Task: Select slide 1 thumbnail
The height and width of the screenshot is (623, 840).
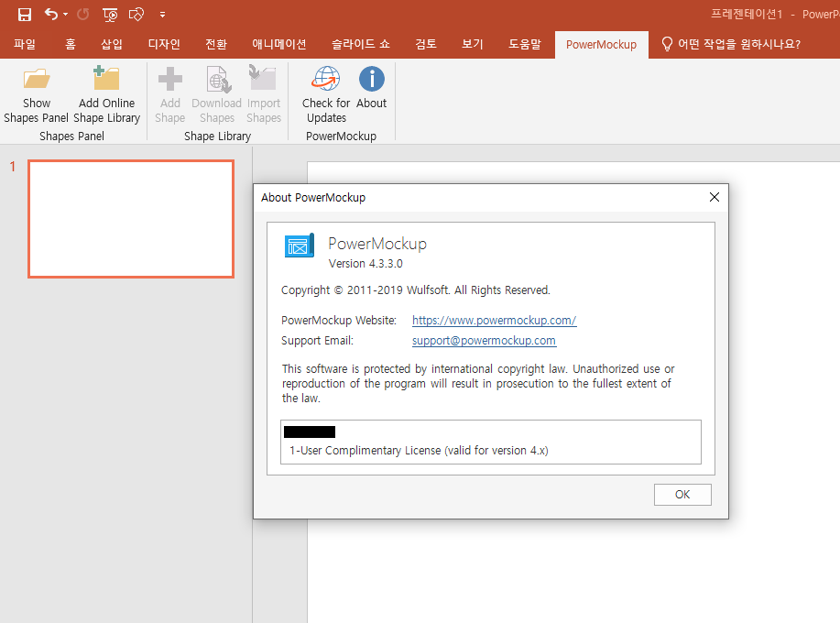Action: coord(131,219)
